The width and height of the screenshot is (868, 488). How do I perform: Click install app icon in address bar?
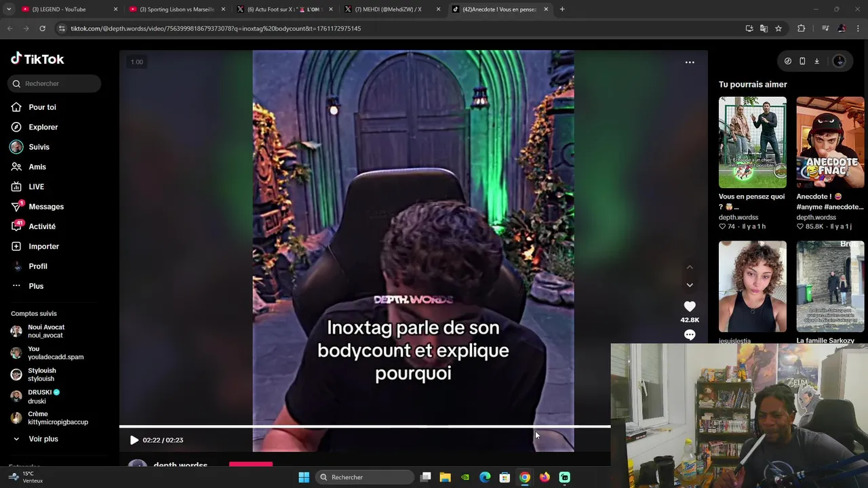tap(749, 28)
